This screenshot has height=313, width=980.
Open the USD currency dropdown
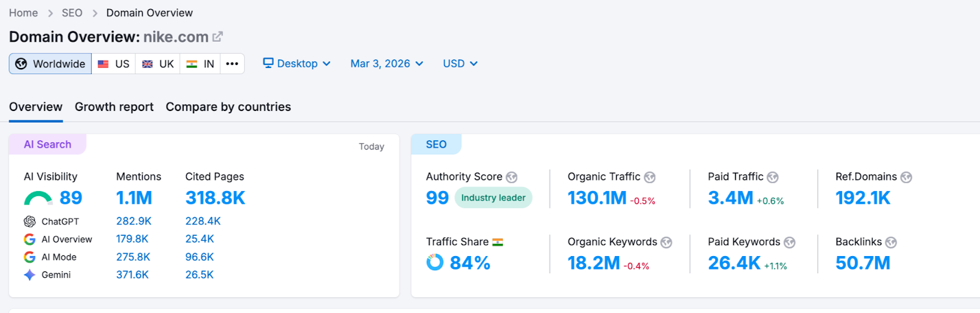click(x=460, y=64)
